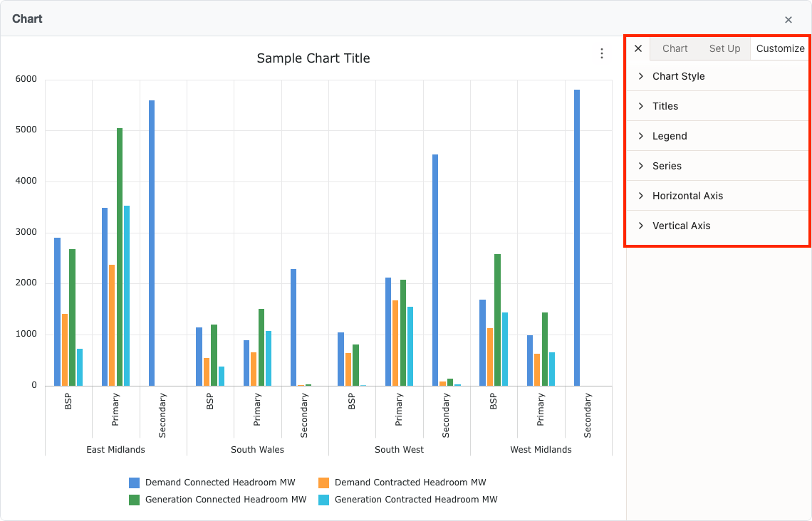Open the chart options three-dot menu
This screenshot has height=521, width=812.
(x=602, y=53)
